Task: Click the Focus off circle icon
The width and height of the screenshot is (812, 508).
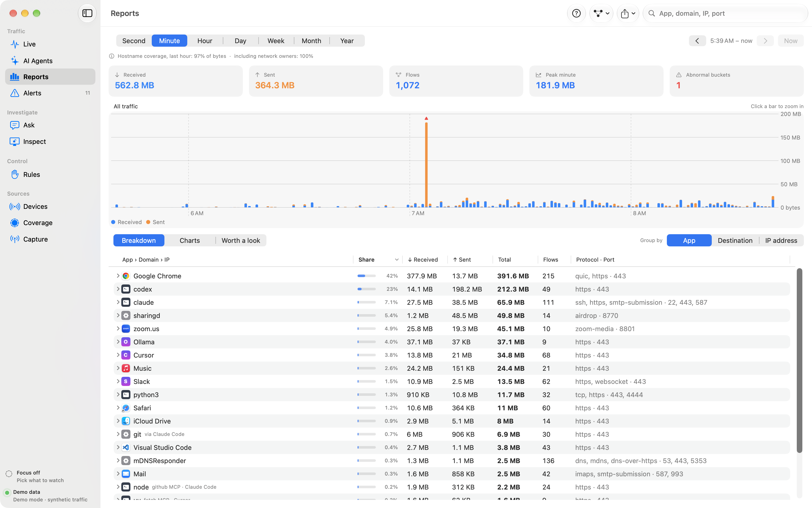Action: 9,474
